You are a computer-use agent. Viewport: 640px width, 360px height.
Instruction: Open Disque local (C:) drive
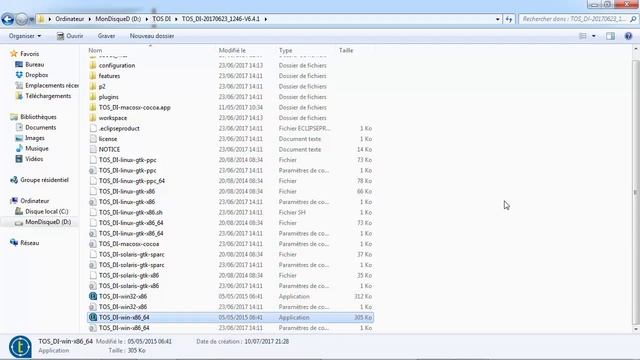tap(42, 211)
